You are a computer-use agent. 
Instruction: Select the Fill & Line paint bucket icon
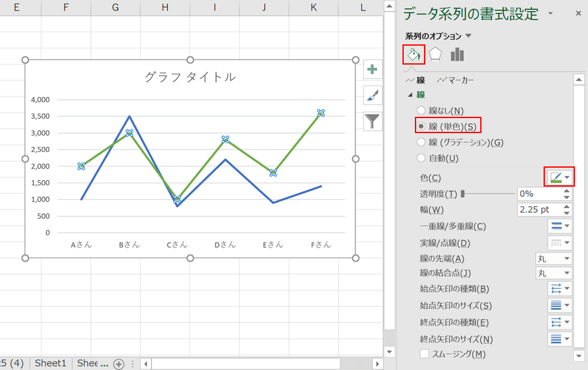click(414, 55)
